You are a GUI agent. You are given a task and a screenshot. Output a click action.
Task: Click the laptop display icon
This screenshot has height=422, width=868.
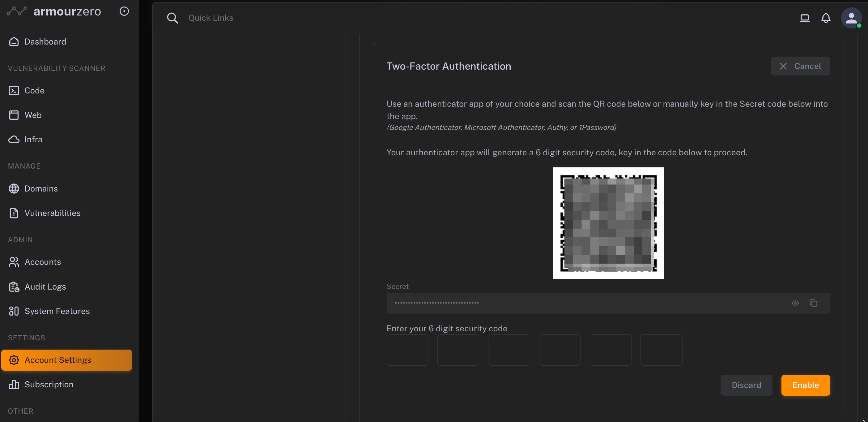(x=805, y=18)
